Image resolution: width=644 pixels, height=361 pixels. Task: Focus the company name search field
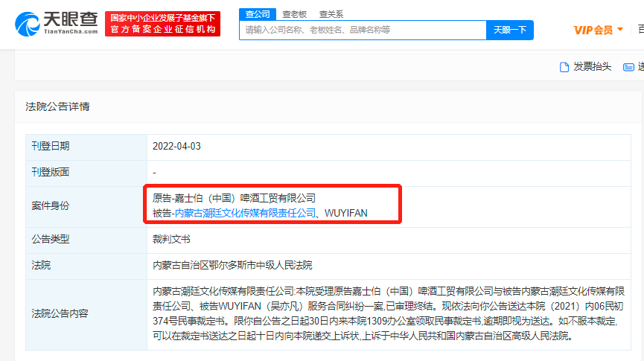[363, 30]
